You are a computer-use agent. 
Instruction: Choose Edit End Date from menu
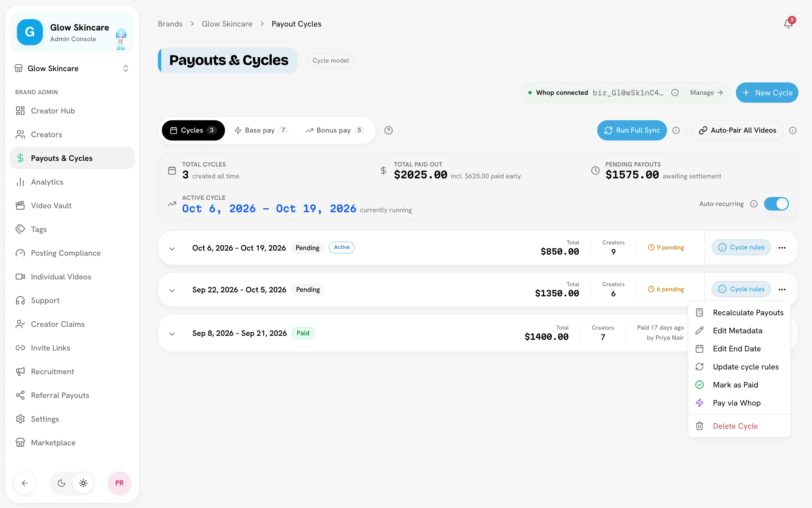[x=739, y=349]
